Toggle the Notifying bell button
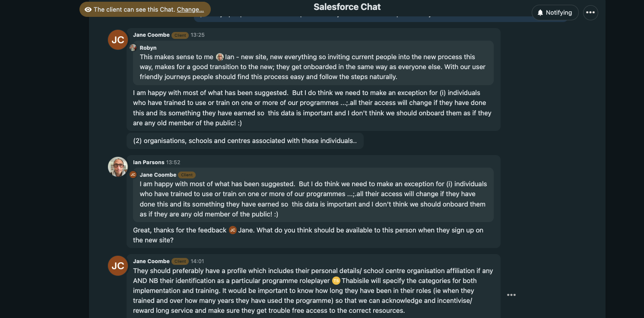The height and width of the screenshot is (318, 644). [555, 13]
